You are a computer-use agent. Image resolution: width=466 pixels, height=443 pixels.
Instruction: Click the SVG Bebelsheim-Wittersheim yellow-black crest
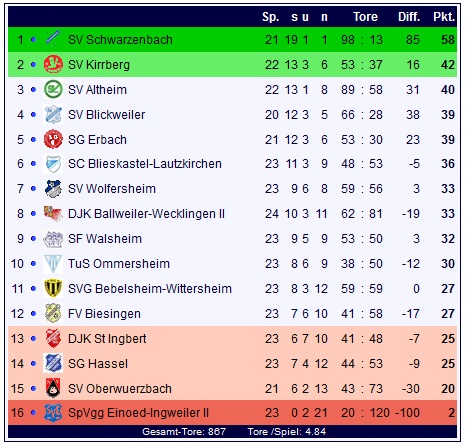pyautogui.click(x=53, y=288)
